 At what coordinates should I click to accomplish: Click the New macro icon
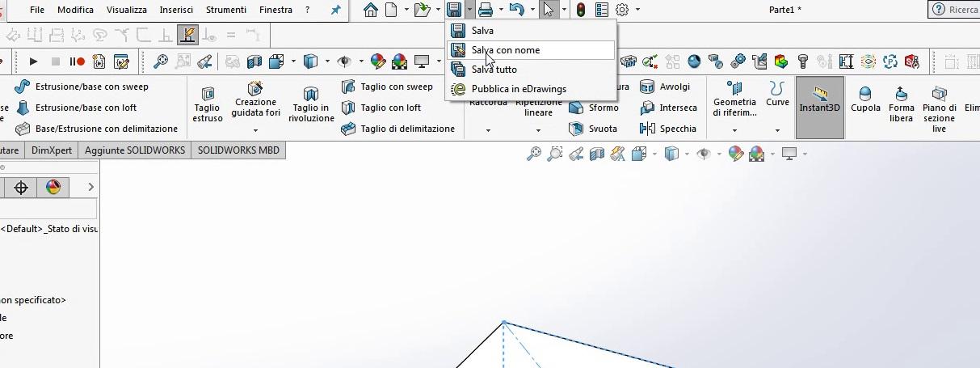[x=99, y=61]
